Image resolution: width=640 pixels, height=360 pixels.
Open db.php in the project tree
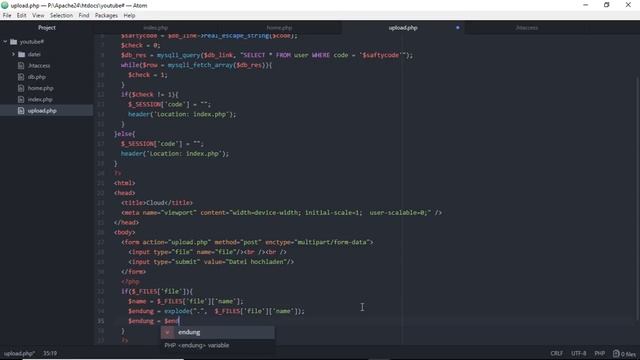point(37,77)
